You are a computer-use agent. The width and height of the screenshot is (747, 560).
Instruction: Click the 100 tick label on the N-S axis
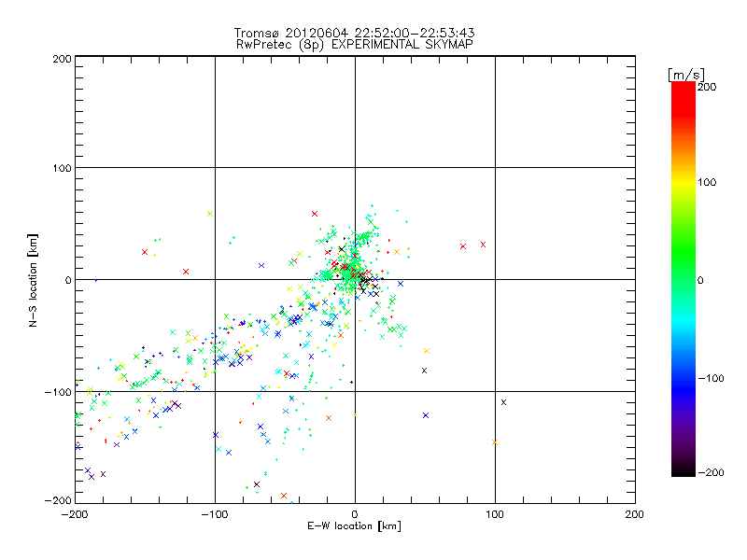click(61, 168)
